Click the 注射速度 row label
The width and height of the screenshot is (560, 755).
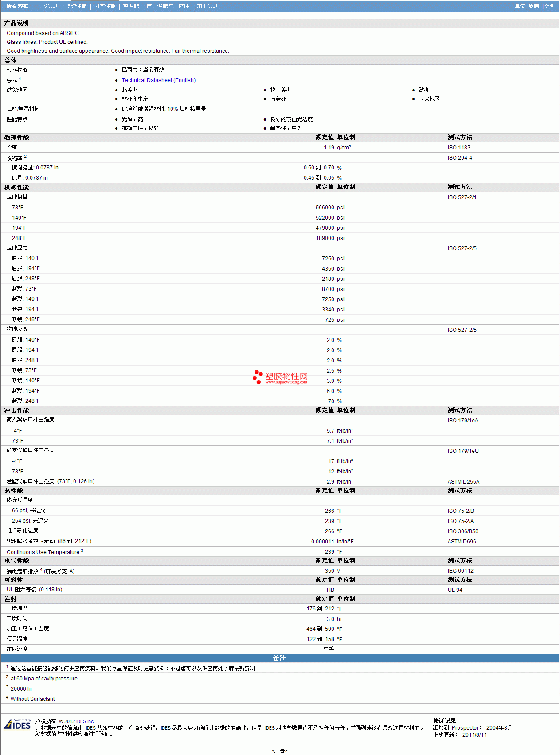[17, 649]
